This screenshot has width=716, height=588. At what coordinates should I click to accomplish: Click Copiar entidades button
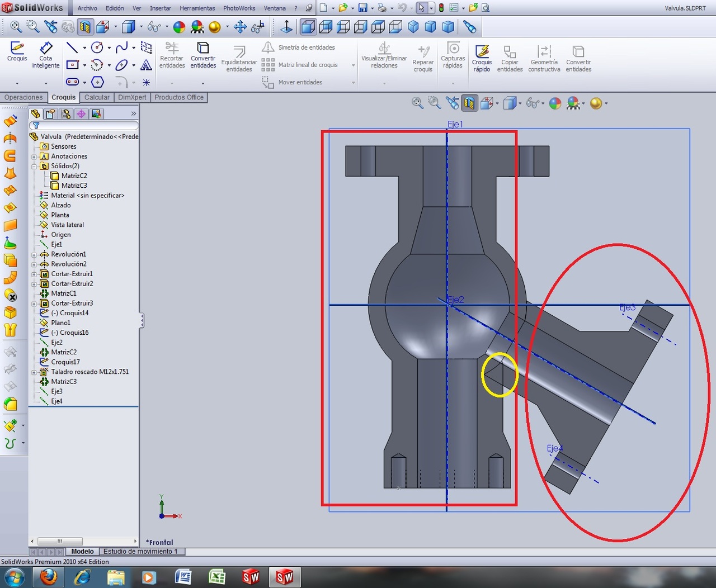[x=510, y=58]
